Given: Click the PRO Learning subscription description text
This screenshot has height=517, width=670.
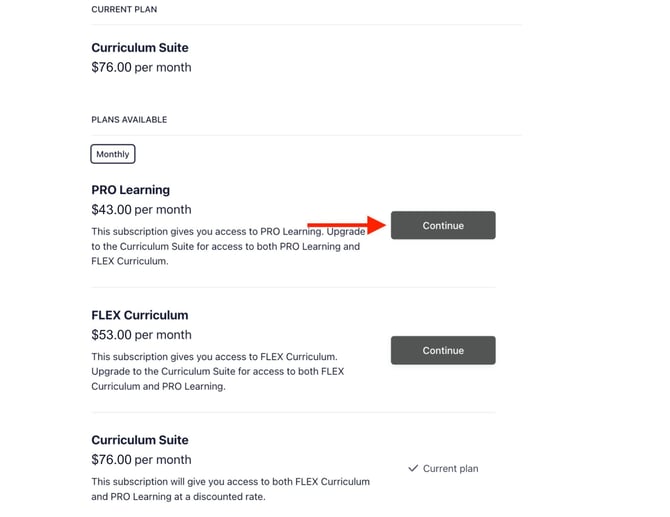Looking at the screenshot, I should pos(225,246).
